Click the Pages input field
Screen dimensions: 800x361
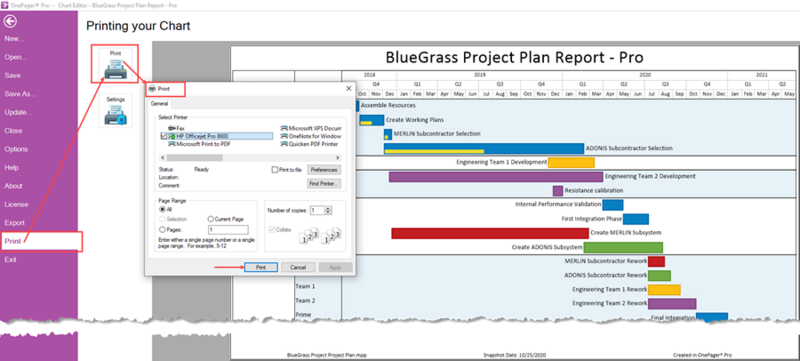228,229
